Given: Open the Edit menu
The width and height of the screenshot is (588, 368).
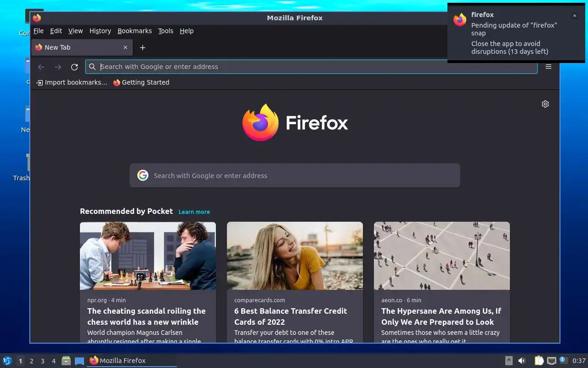Looking at the screenshot, I should tap(56, 31).
